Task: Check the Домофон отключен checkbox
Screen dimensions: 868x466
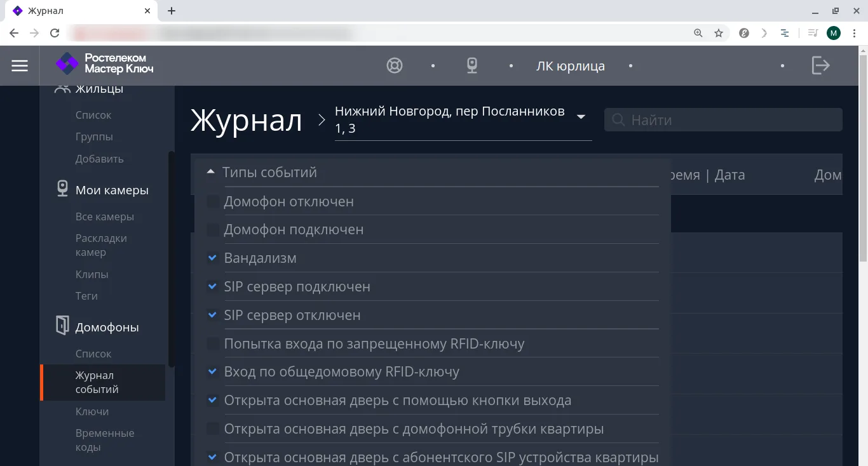Action: tap(214, 201)
